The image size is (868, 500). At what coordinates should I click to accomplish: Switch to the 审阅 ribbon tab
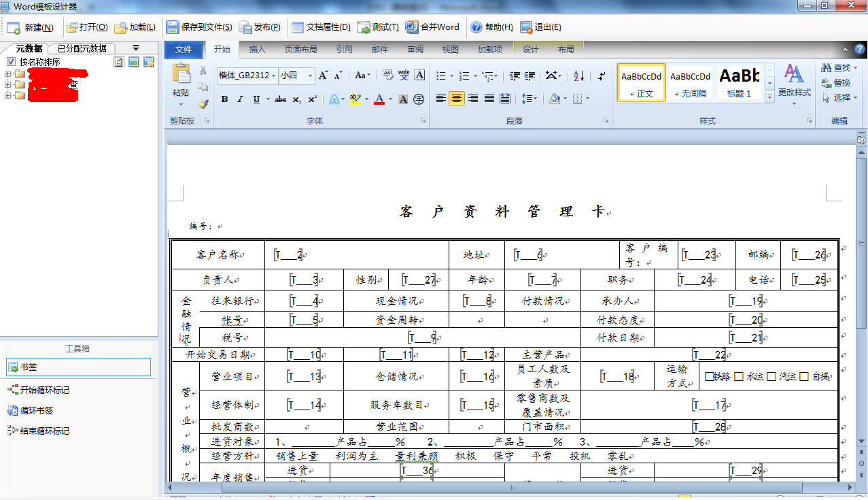415,49
